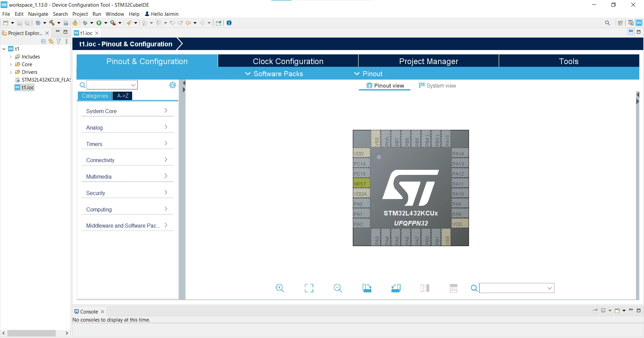Click the Project Explorer horizontal scrollbar
This screenshot has width=644, height=338.
click(32, 333)
